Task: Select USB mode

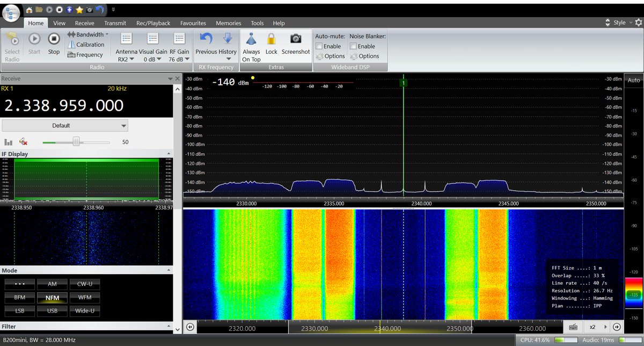Action: [x=52, y=311]
